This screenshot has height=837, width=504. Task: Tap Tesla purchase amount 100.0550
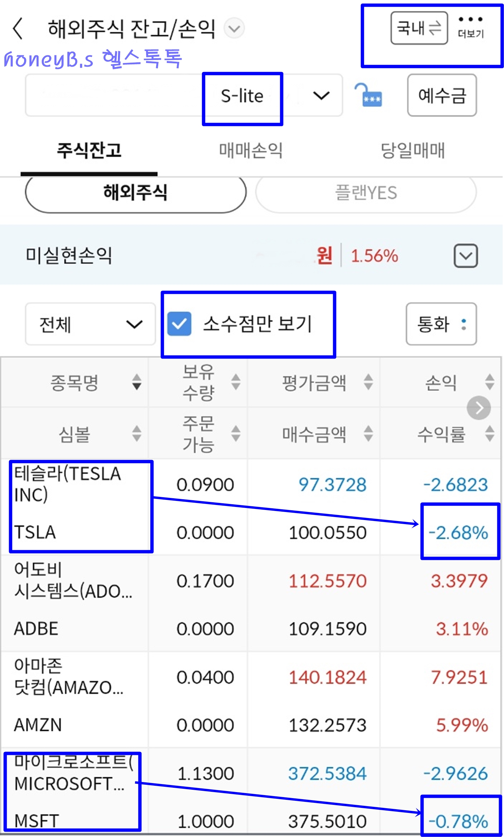coord(328,533)
